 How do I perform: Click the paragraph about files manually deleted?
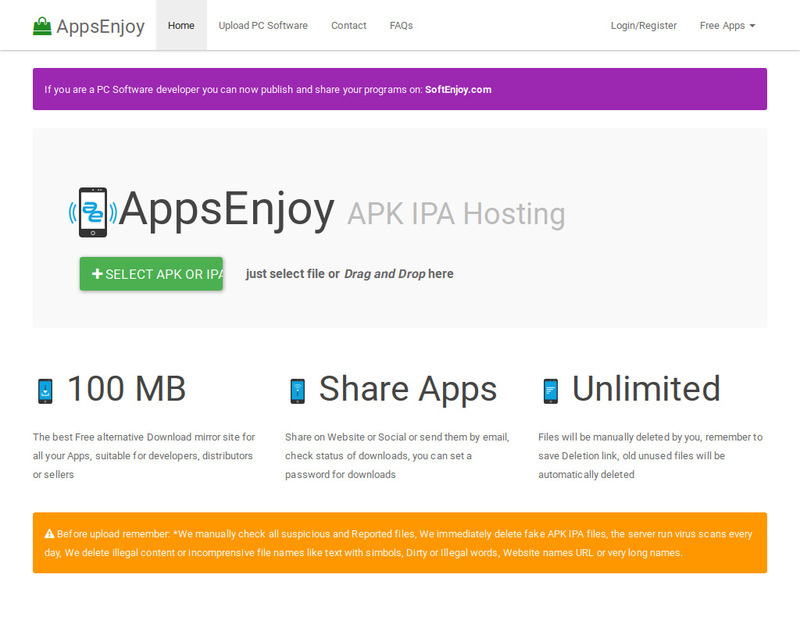click(x=650, y=456)
